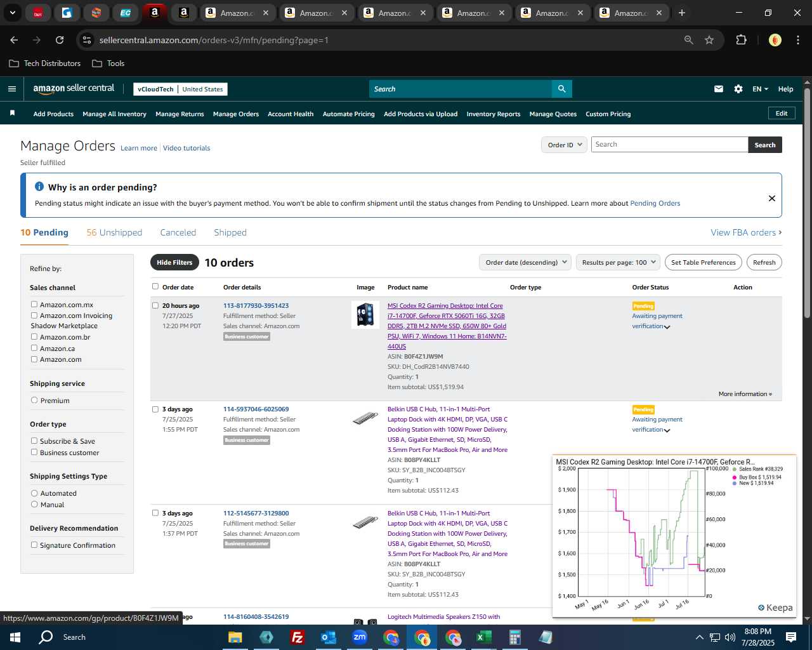This screenshot has width=812, height=650.
Task: Click Set Table Preferences button
Action: pos(704,262)
